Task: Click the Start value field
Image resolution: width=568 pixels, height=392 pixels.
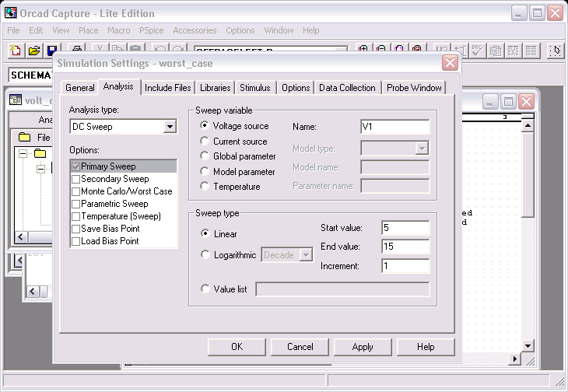Action: point(405,228)
